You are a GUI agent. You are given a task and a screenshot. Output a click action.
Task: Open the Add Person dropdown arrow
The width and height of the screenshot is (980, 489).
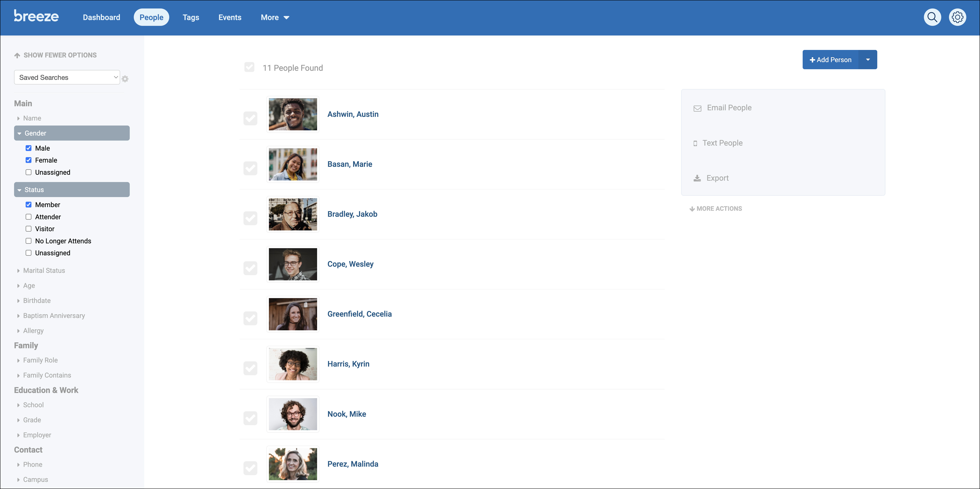click(868, 60)
